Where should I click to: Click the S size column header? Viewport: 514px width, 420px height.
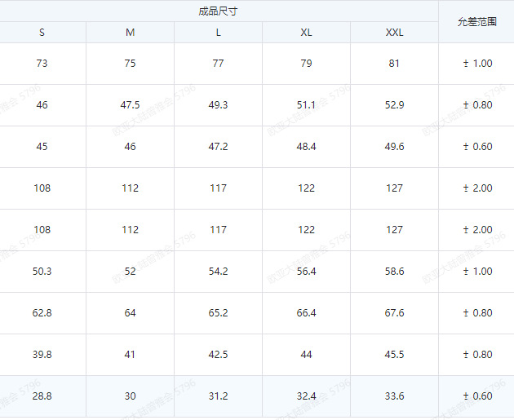(42, 33)
